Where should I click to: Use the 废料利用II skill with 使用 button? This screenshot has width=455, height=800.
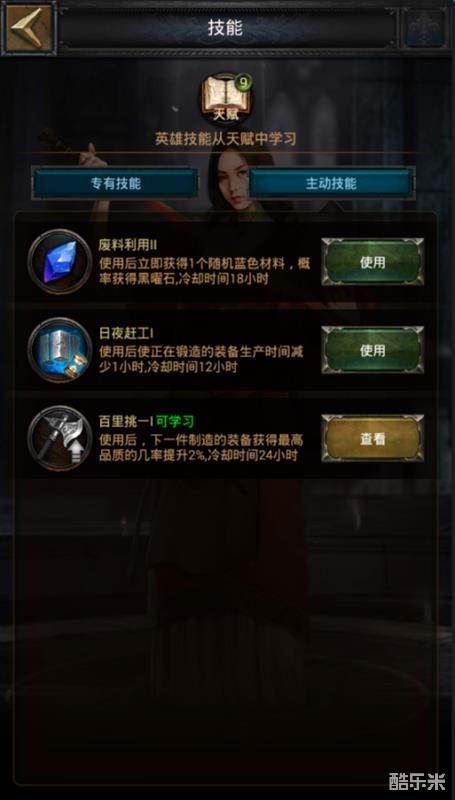coord(372,262)
